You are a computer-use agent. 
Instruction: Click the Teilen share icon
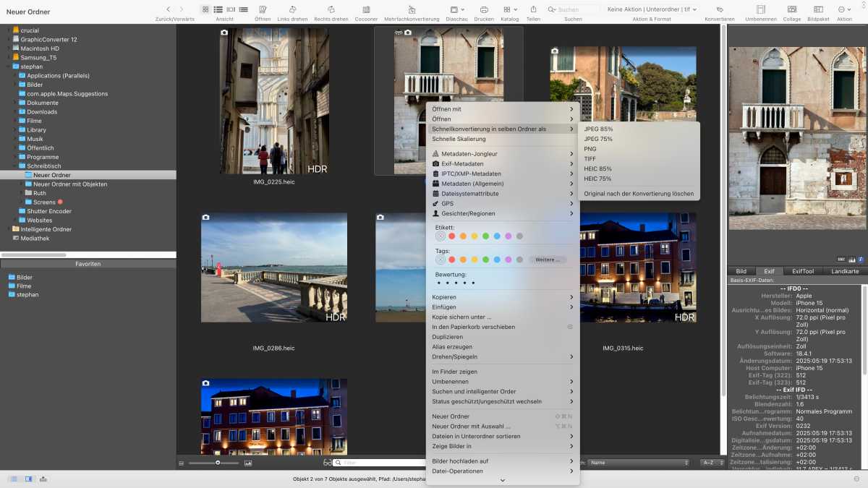(533, 9)
